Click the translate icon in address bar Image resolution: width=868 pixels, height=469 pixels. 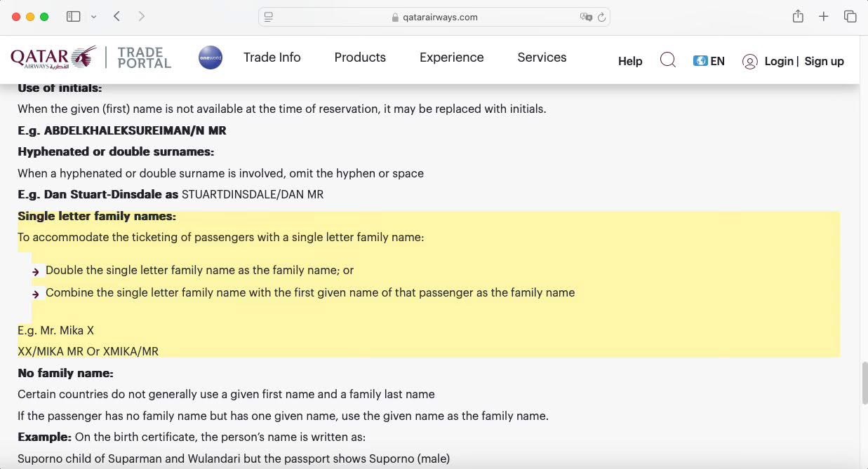click(x=586, y=18)
